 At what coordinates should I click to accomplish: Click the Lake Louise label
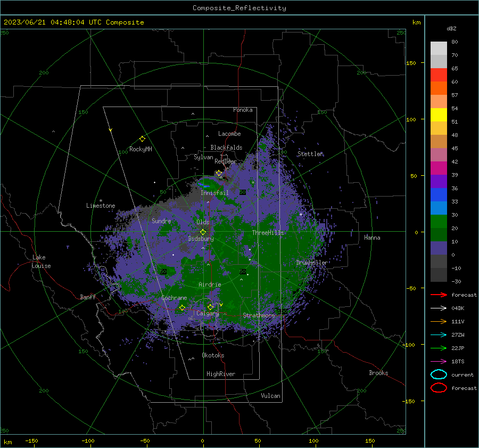pyautogui.click(x=41, y=262)
